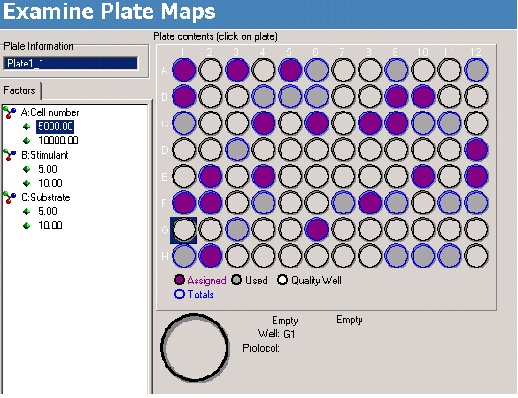Click purple assigned well C4
518x398 pixels.
(x=264, y=123)
